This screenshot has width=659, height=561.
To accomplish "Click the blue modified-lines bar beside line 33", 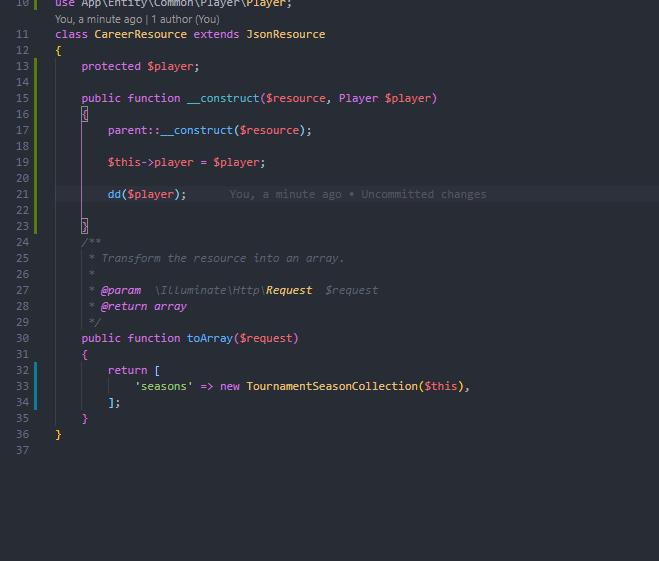I will tap(36, 386).
